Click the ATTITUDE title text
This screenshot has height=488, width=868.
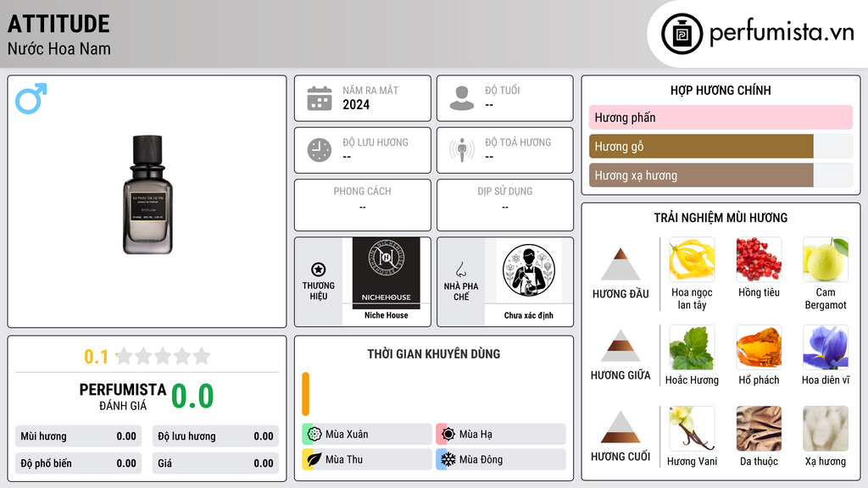58,25
